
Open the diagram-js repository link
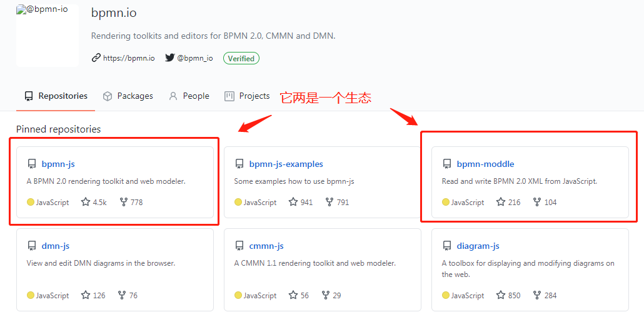coord(478,246)
